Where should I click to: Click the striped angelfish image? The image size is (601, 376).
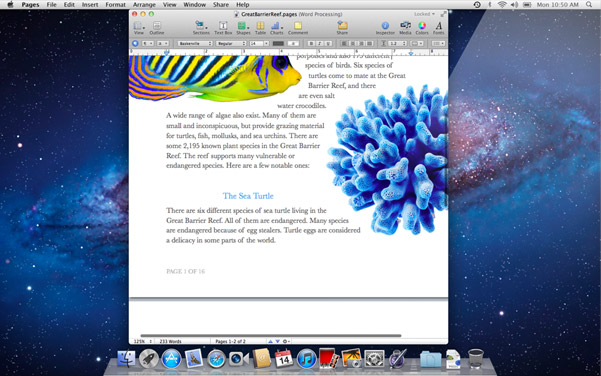[215, 78]
